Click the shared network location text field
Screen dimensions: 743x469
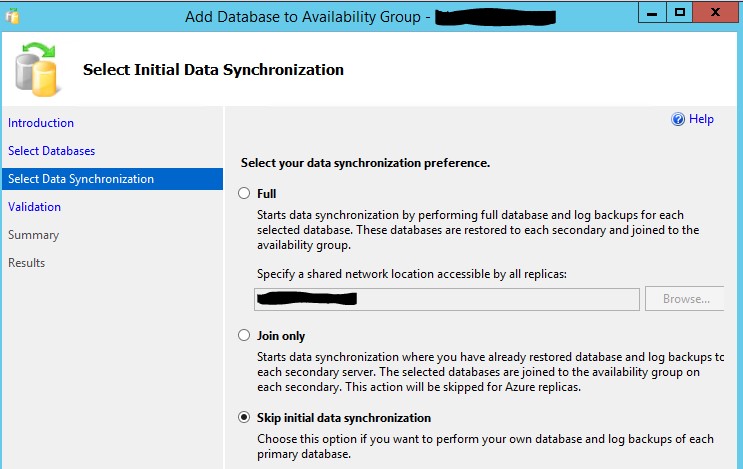point(446,298)
